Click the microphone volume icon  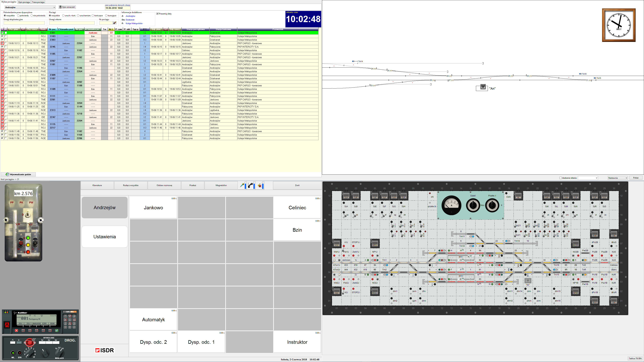[242, 185]
